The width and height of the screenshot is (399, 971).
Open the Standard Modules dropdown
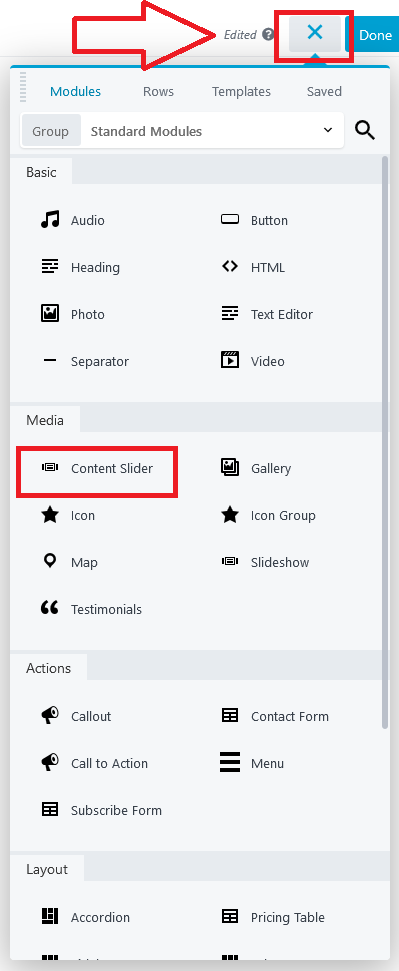click(182, 131)
